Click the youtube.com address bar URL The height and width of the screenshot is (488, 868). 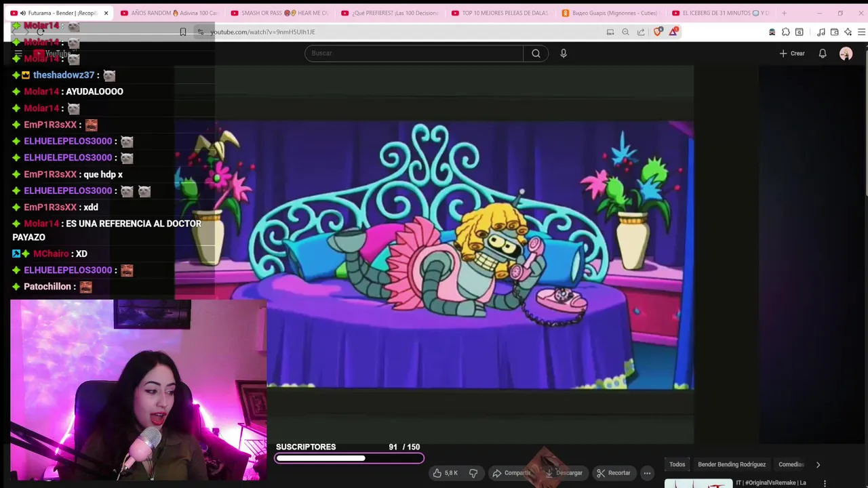click(262, 32)
